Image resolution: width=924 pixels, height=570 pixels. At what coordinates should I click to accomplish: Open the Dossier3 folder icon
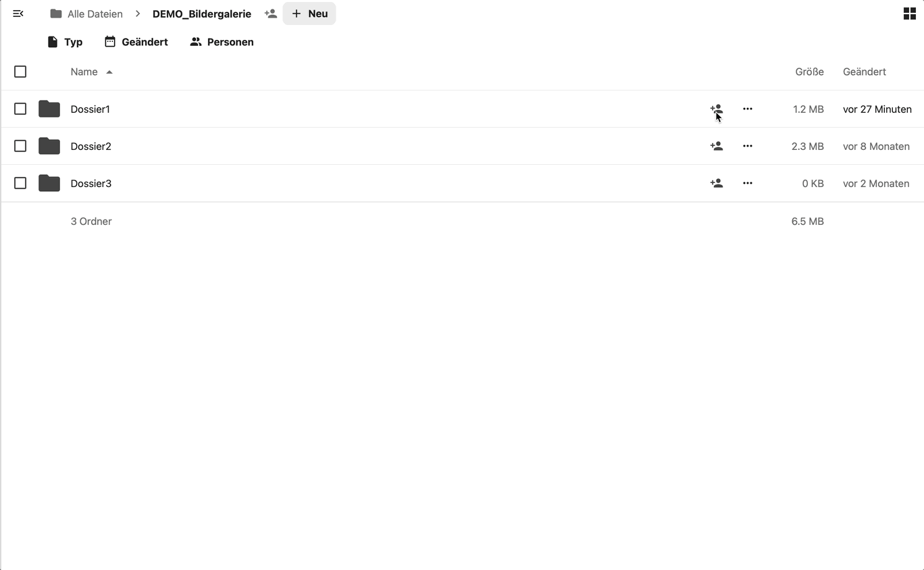tap(49, 183)
